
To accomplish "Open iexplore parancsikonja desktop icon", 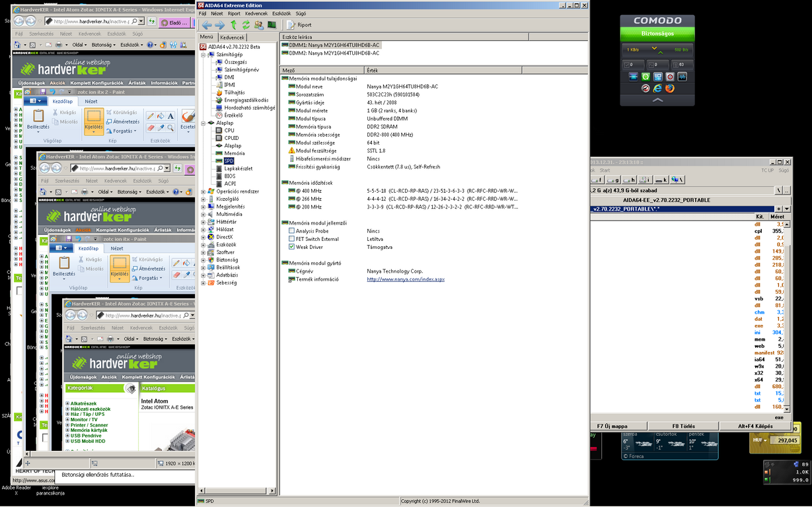I will 50,490.
